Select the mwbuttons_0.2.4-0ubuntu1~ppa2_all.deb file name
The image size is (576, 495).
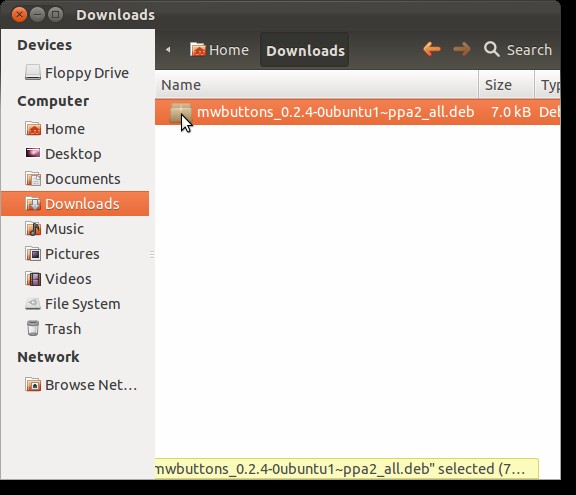pos(335,112)
